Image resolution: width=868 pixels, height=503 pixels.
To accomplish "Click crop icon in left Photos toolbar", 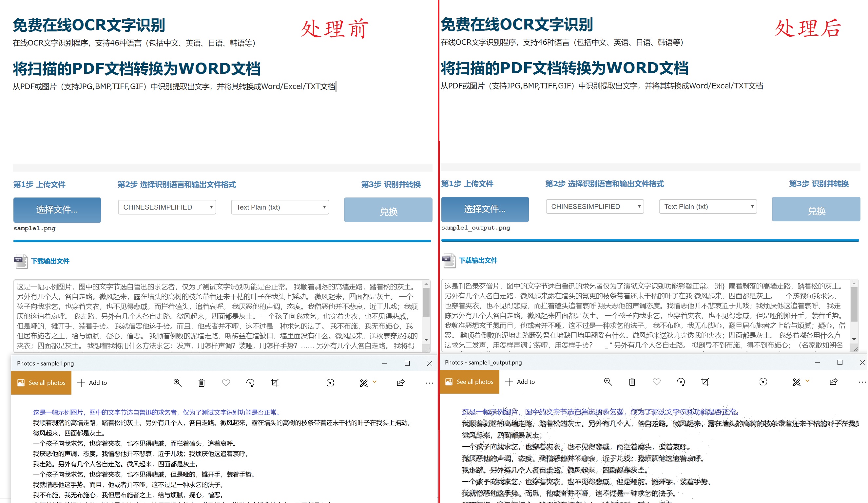I will tap(275, 382).
